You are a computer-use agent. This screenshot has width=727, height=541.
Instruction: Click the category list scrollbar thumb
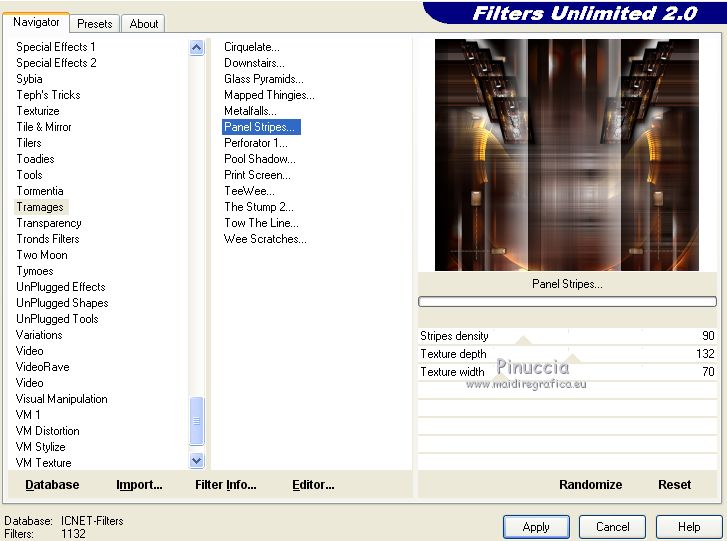click(x=197, y=421)
